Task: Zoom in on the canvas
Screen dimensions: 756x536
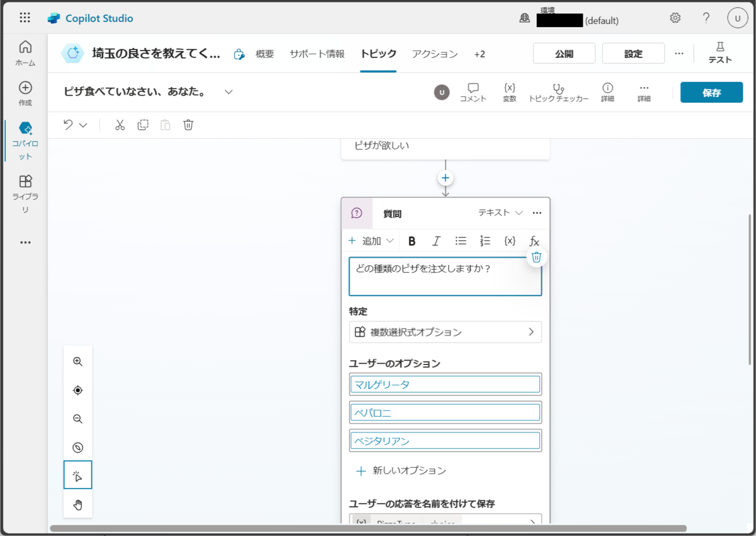Action: (x=78, y=362)
